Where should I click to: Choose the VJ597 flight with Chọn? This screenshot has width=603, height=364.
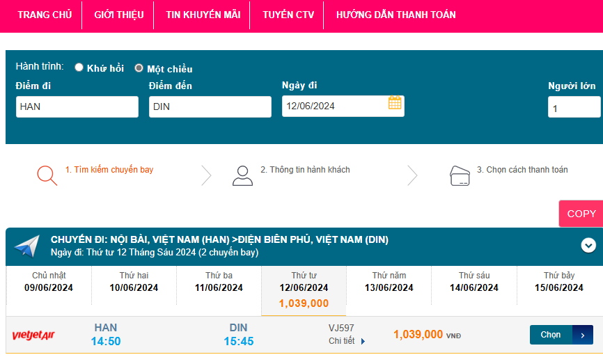tap(551, 335)
